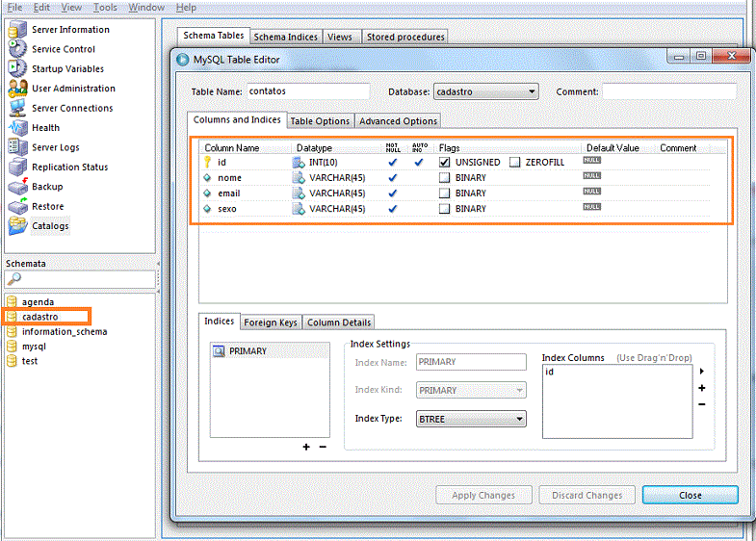Click the plus icon below the indices list
This screenshot has height=541, width=756.
306,447
